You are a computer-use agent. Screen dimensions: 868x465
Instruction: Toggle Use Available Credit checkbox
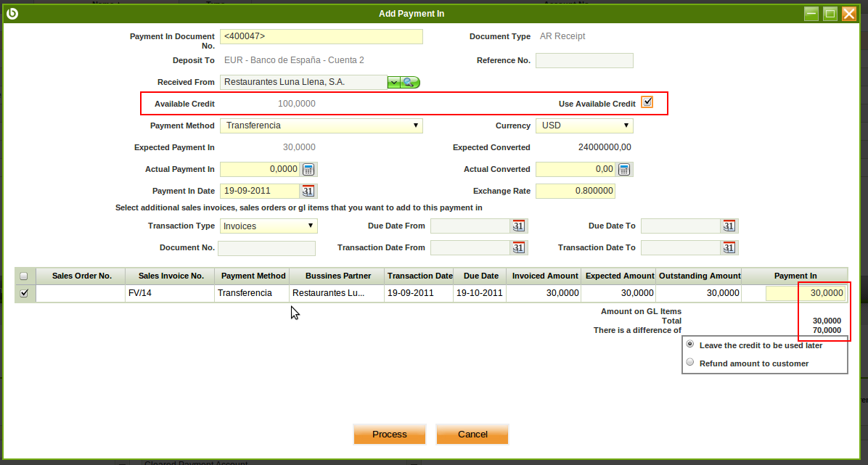coord(647,103)
